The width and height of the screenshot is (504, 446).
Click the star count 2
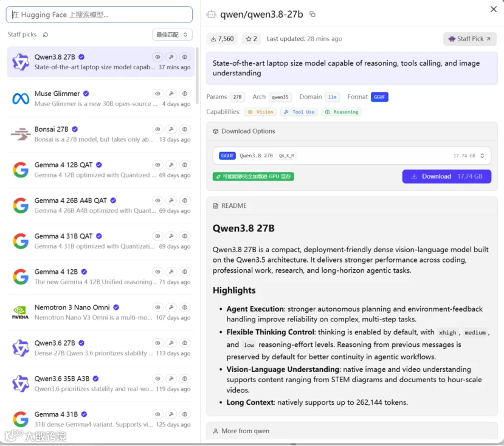click(251, 39)
